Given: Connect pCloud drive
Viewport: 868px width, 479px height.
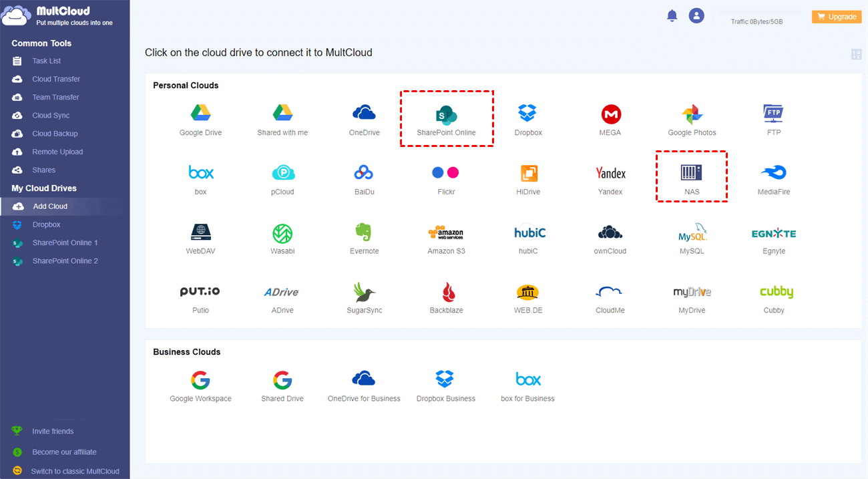Looking at the screenshot, I should tap(283, 173).
